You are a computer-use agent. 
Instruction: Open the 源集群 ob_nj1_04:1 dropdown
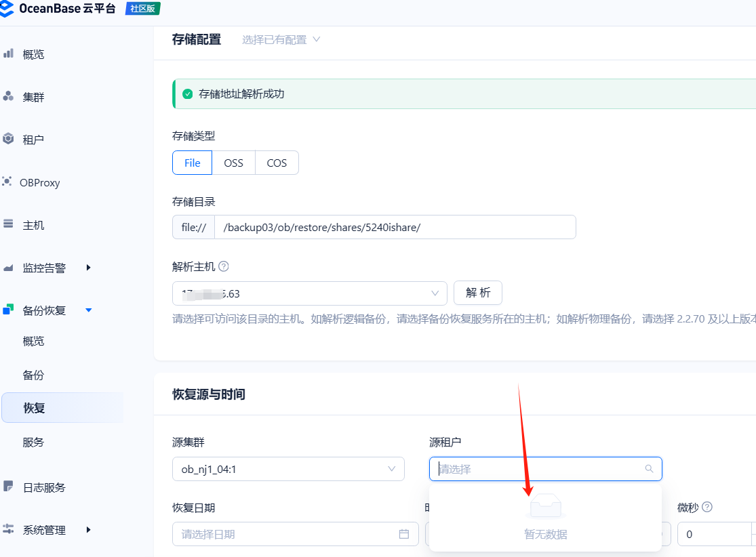click(288, 469)
